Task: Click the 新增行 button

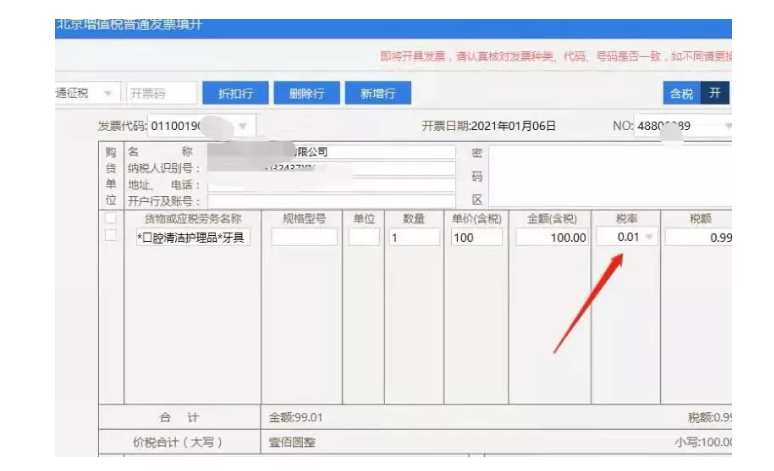Action: pos(378,93)
